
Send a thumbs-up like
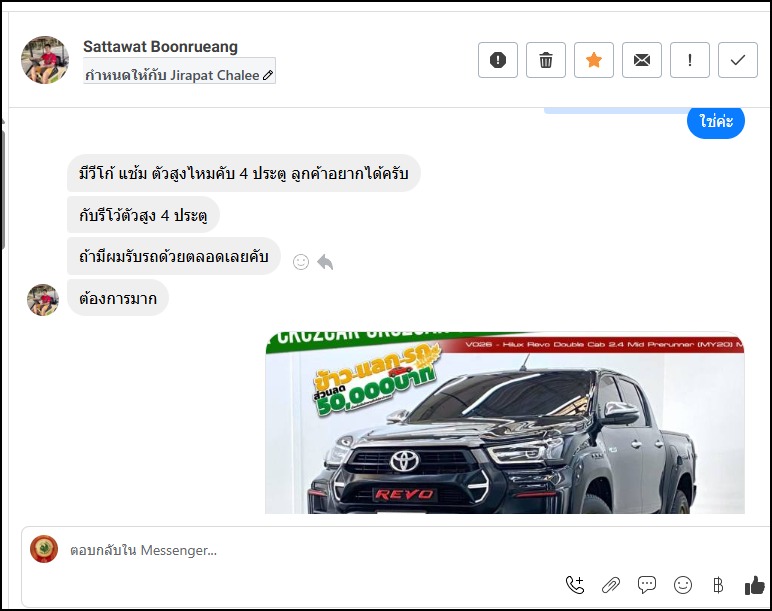[x=754, y=585]
